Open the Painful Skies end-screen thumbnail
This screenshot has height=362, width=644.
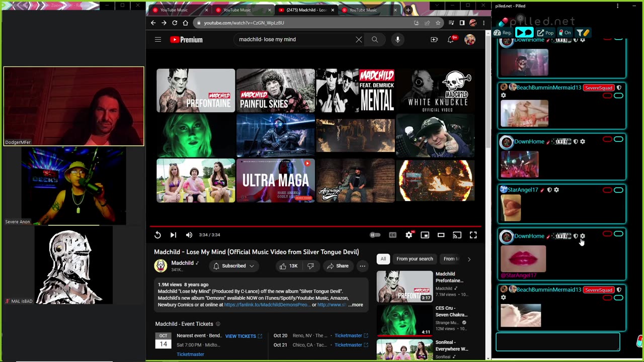pos(276,90)
